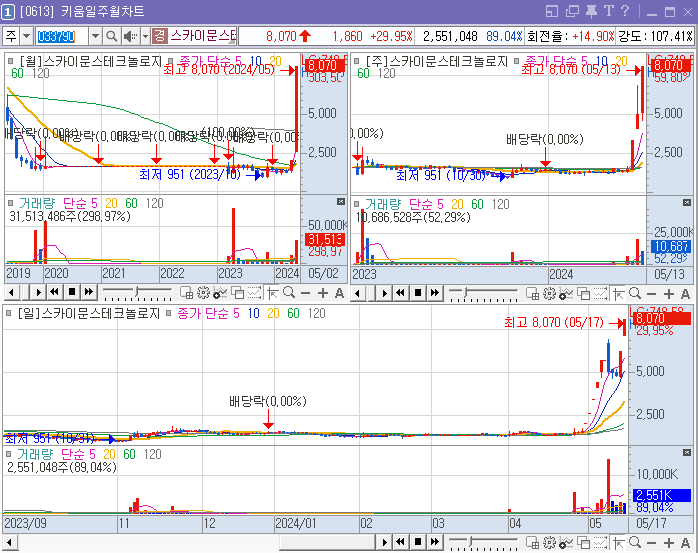Stop playback on the daily chart toolbar
Screen dimensions: 698x553
click(x=418, y=542)
